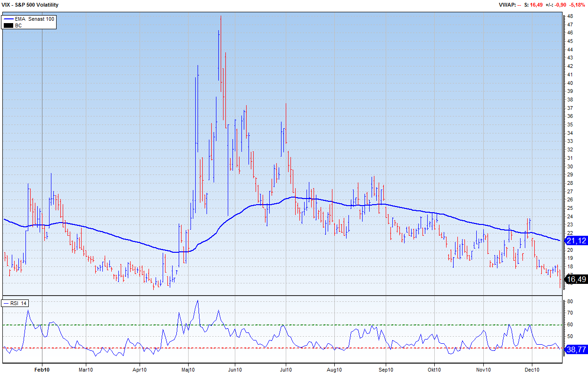
Task: Click the Maj10 date axis label
Action: click(188, 369)
